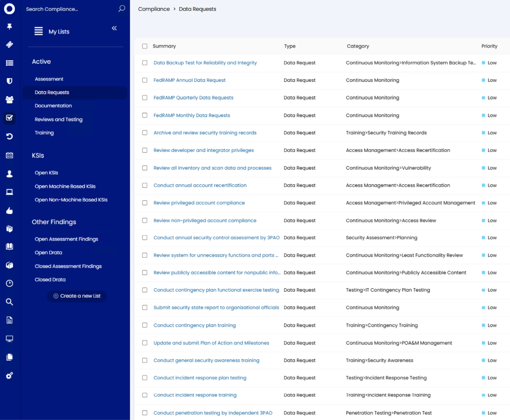Open the ticket icon in the sidebar
Viewport: 510px width, 420px height.
click(10, 45)
